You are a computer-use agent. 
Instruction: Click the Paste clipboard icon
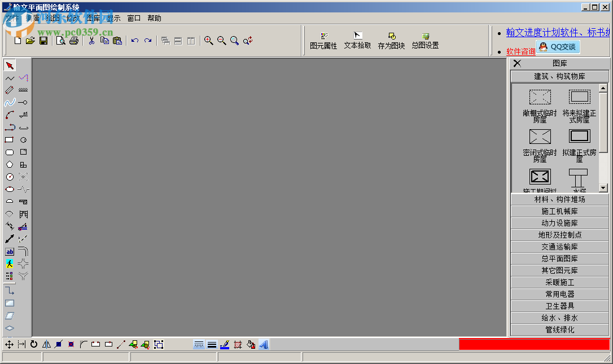[117, 41]
